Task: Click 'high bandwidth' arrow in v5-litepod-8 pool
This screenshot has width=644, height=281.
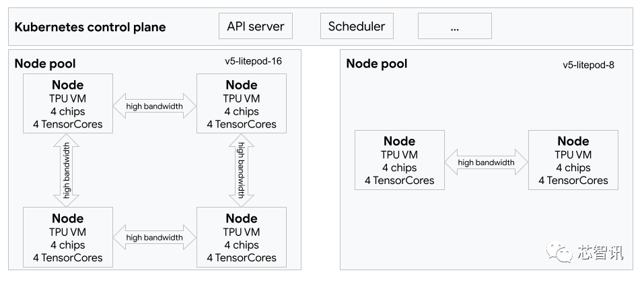Action: click(487, 162)
